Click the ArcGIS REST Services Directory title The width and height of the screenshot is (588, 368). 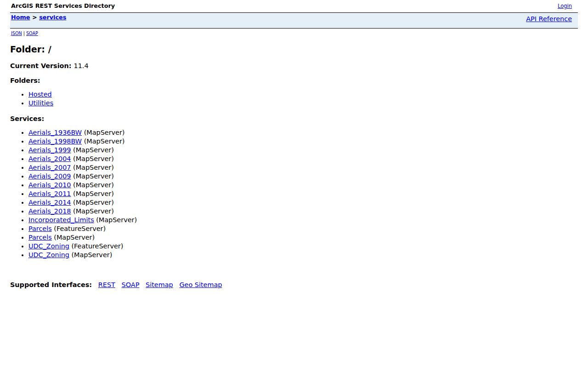click(63, 6)
